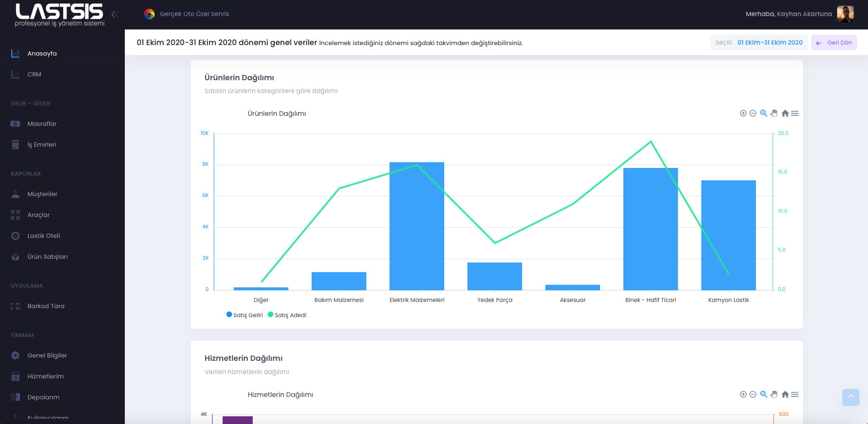This screenshot has height=424, width=868.
Task: Click the "Hizmetlerin Dağılımı" card heading
Action: (x=243, y=358)
